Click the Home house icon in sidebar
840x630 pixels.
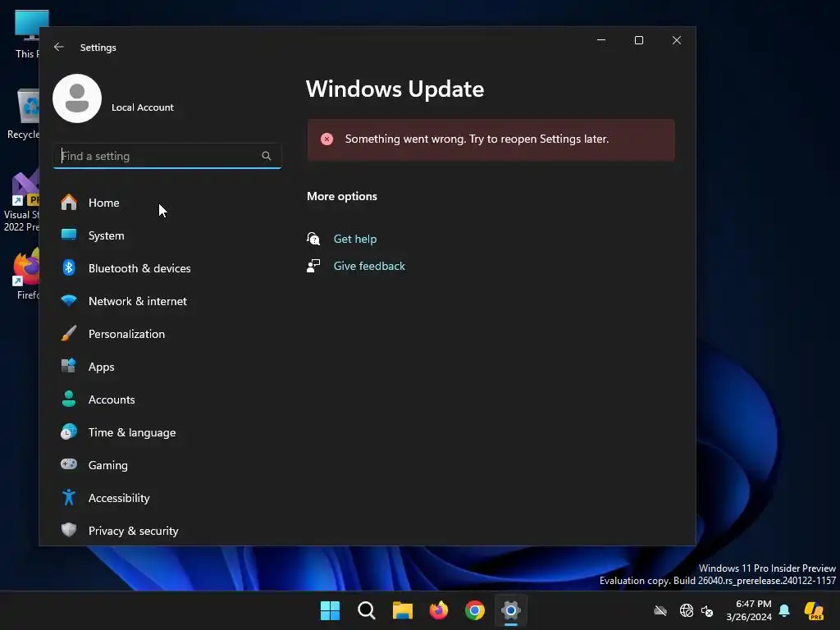pyautogui.click(x=69, y=202)
